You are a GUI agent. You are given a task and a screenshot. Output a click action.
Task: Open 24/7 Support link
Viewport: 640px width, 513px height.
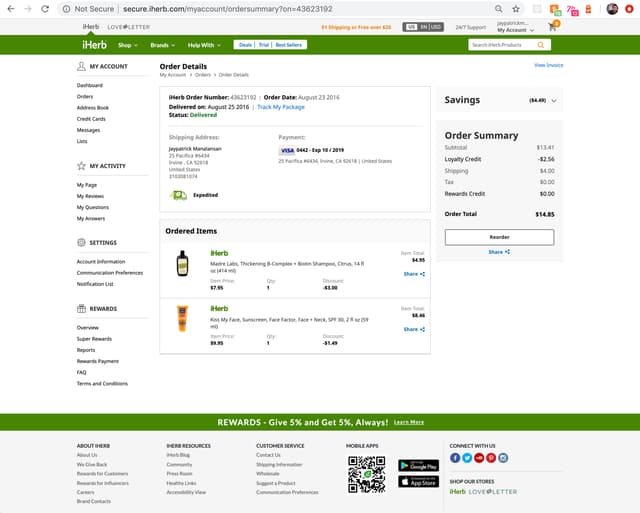coord(471,27)
